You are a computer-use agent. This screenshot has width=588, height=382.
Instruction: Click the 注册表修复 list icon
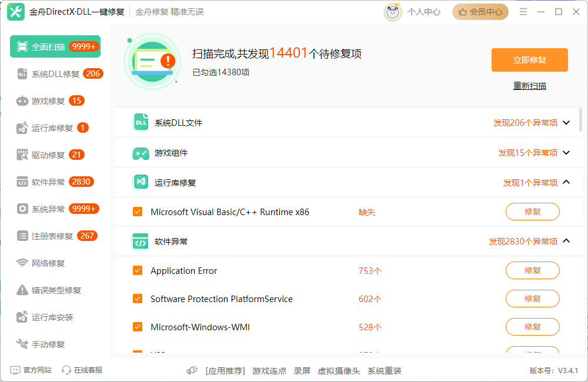22,236
